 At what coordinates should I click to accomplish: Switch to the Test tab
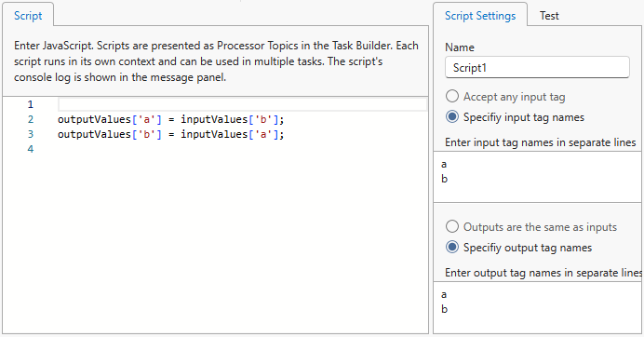(x=549, y=16)
